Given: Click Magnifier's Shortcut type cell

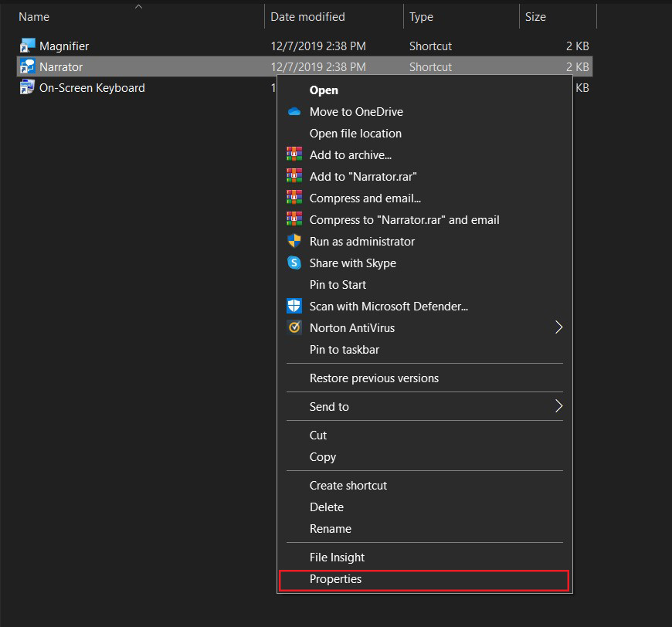Looking at the screenshot, I should (430, 46).
